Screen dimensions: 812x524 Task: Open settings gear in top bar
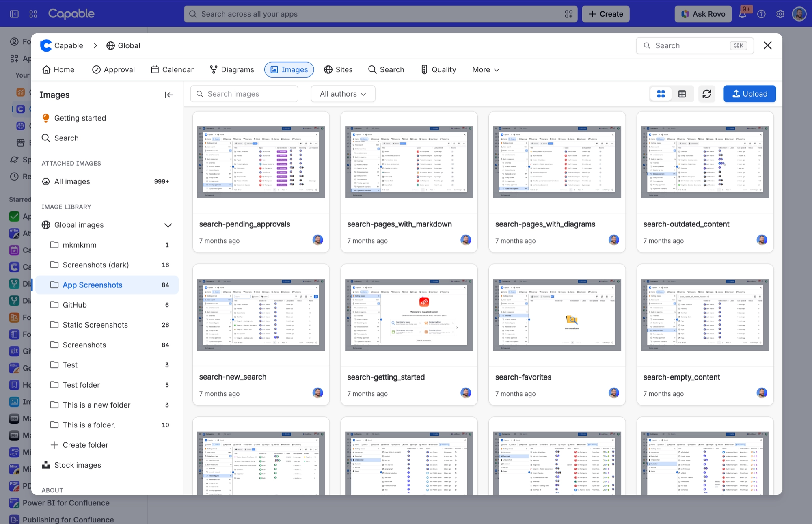pyautogui.click(x=780, y=14)
